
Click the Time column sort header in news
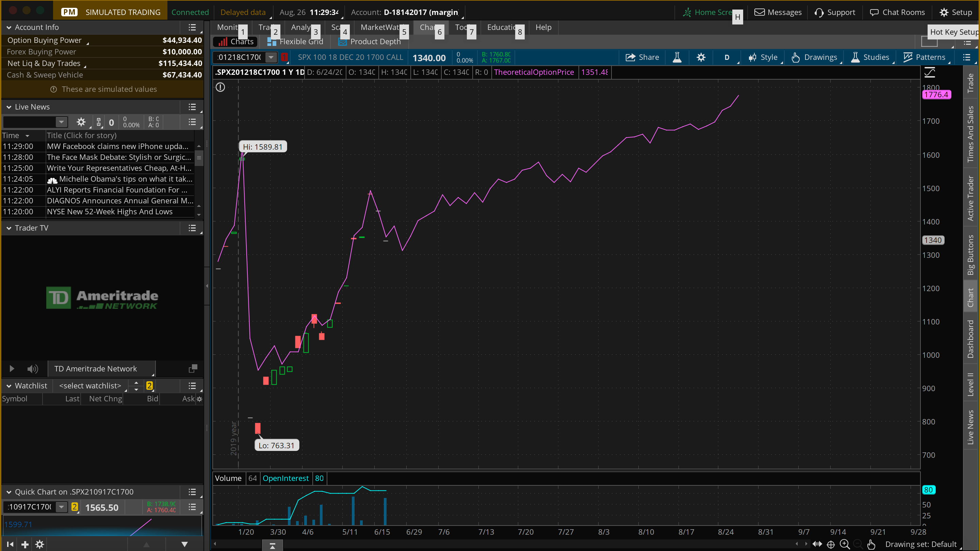pyautogui.click(x=16, y=135)
